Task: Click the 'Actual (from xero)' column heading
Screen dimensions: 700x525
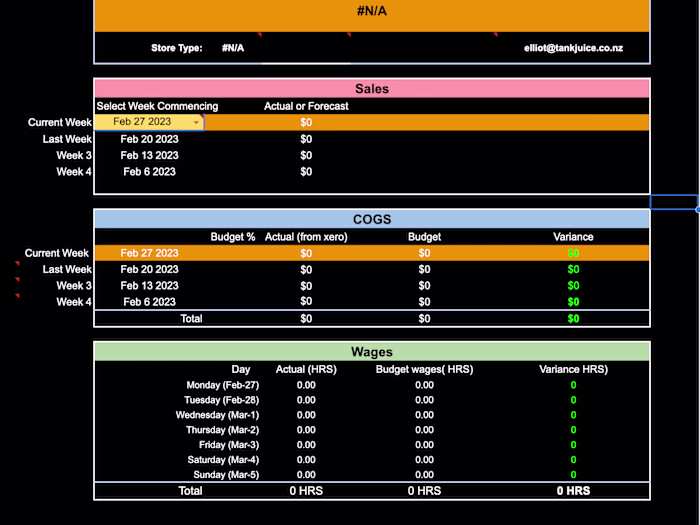Action: coord(306,237)
